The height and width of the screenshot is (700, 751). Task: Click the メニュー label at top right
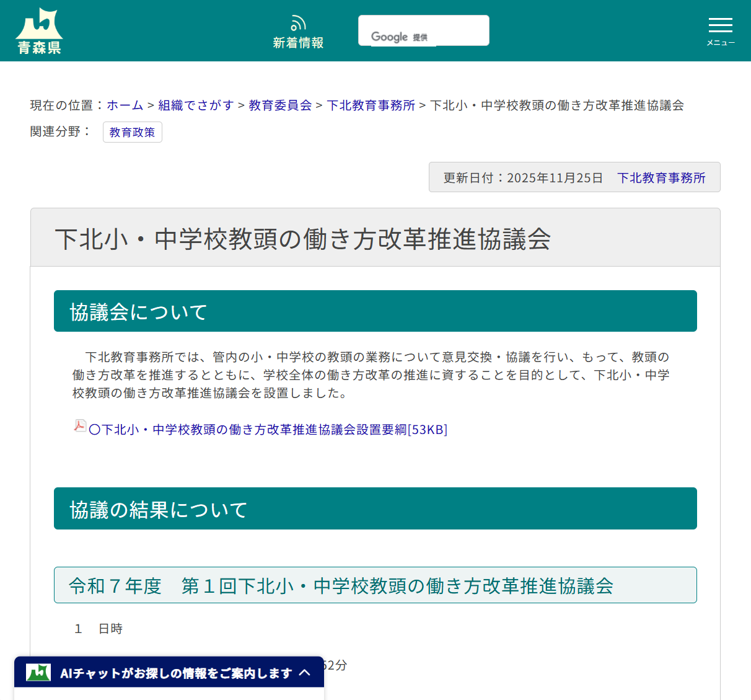pyautogui.click(x=720, y=43)
